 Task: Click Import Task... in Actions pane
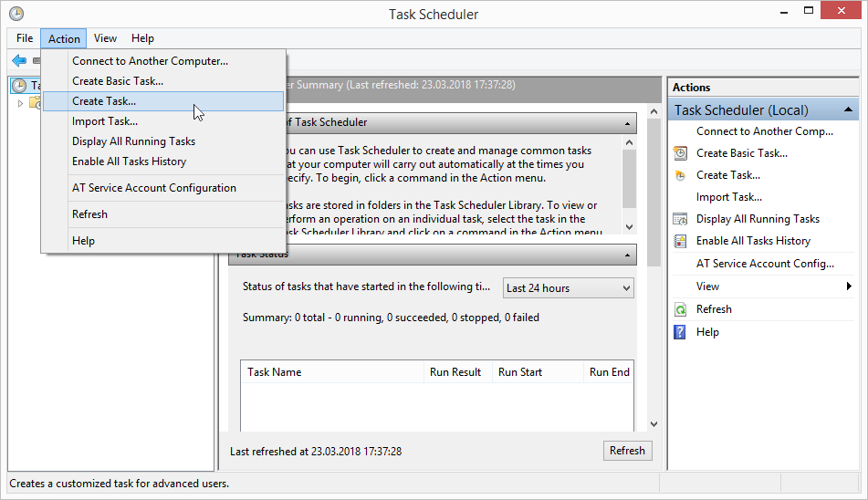(729, 197)
